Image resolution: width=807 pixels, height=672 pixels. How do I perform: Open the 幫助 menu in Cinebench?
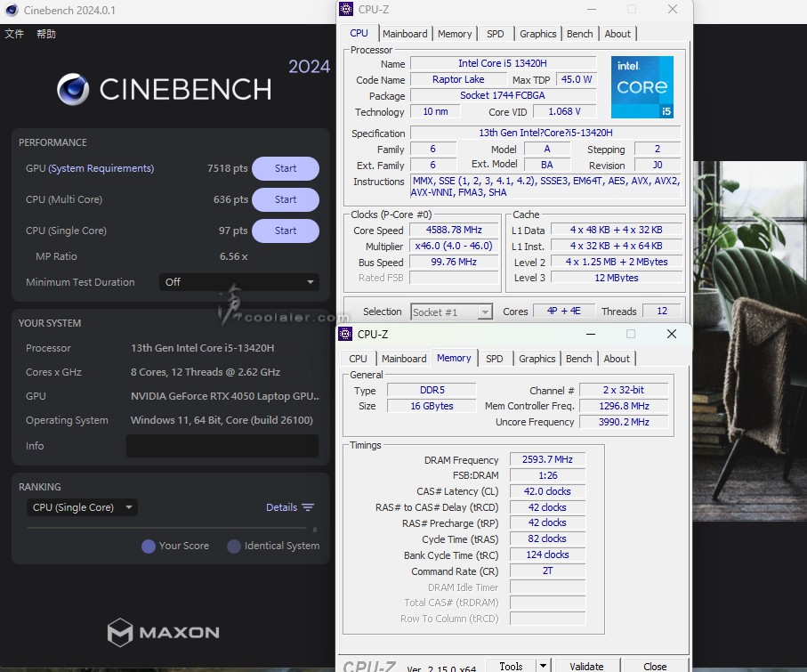[x=46, y=34]
